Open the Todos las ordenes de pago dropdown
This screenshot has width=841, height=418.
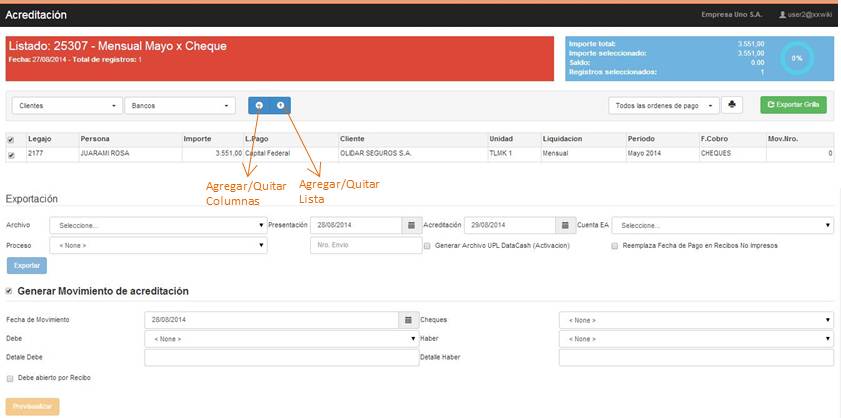(x=664, y=105)
